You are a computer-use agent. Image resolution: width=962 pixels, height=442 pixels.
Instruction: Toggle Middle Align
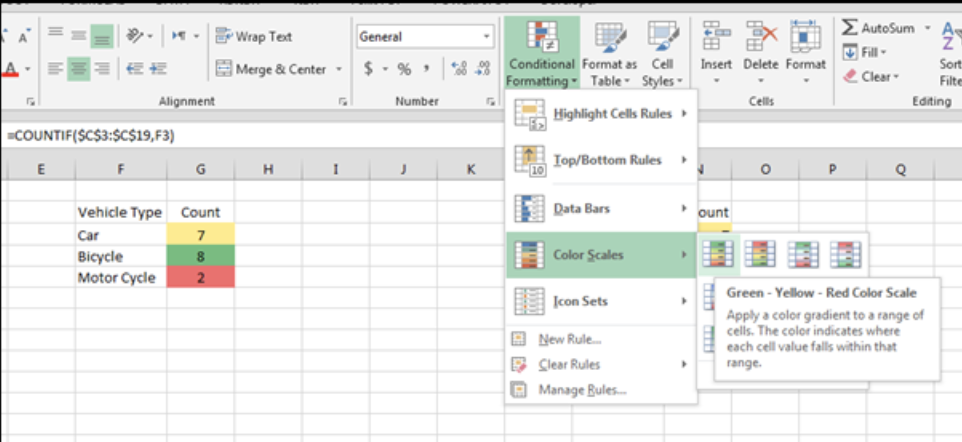click(x=78, y=36)
